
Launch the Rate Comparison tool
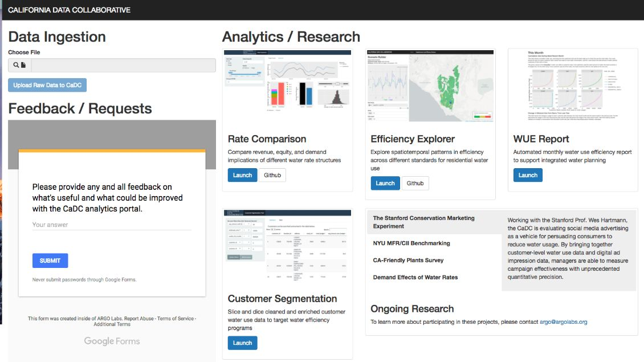[242, 175]
